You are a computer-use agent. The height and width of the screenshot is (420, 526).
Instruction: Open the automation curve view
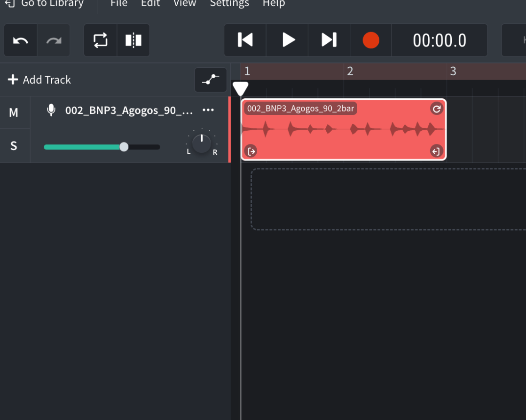[211, 80]
